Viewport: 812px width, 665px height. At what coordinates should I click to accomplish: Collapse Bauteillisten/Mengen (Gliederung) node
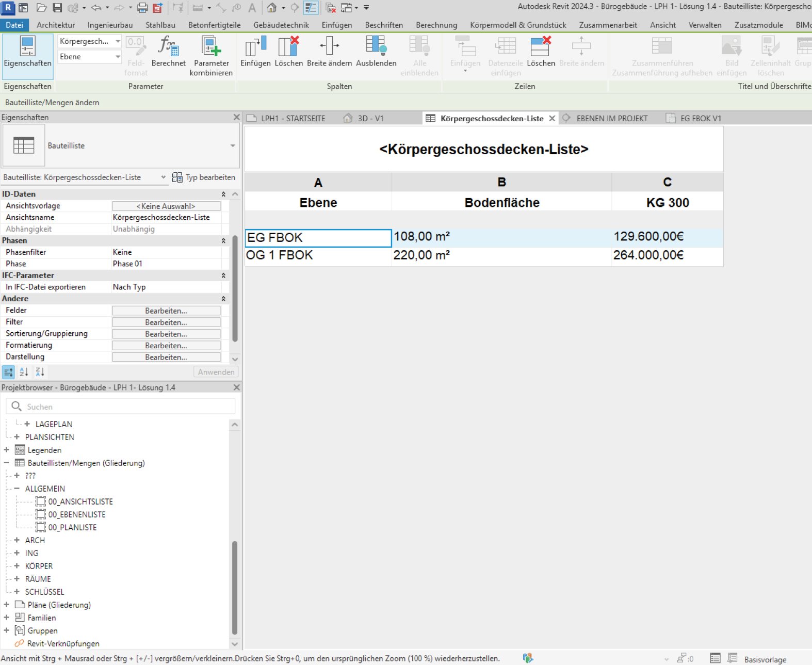pos(6,462)
